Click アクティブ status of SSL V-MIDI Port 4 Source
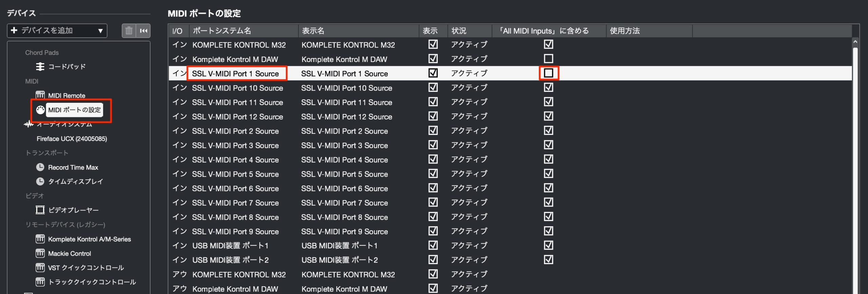 coord(469,159)
